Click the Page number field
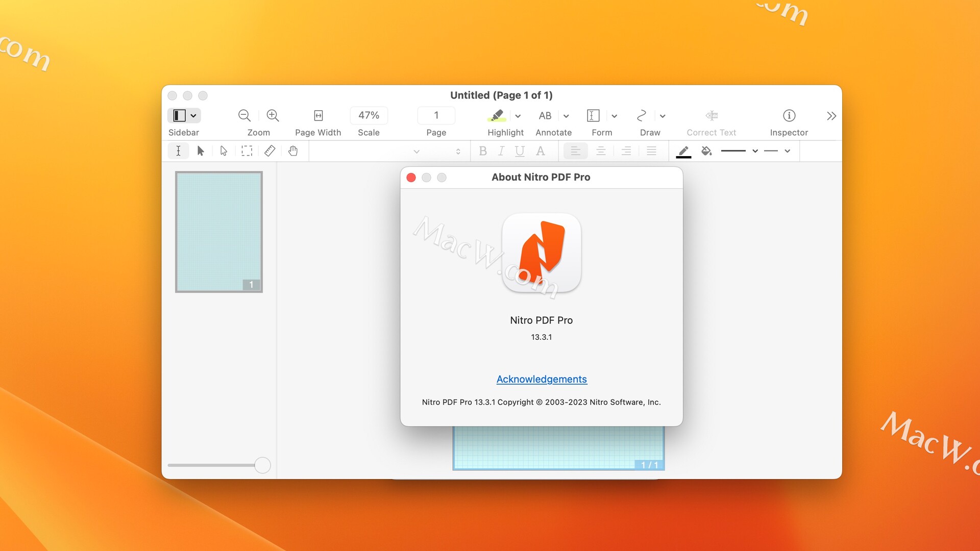Image resolution: width=980 pixels, height=551 pixels. pos(436,115)
